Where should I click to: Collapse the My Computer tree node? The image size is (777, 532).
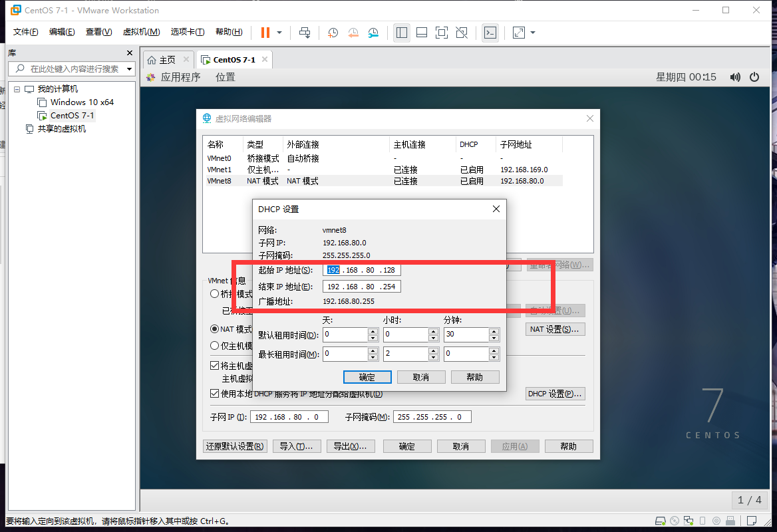pos(17,89)
